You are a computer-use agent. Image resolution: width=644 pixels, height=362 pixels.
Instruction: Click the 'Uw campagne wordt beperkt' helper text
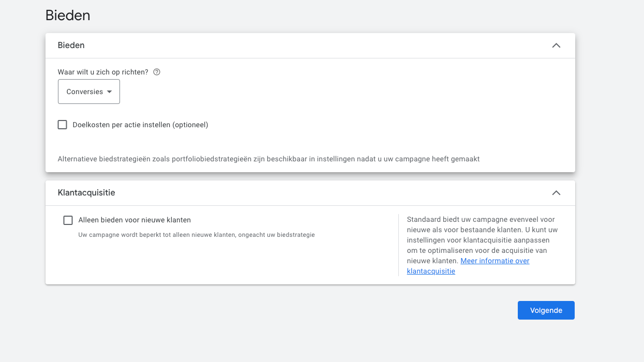(196, 235)
